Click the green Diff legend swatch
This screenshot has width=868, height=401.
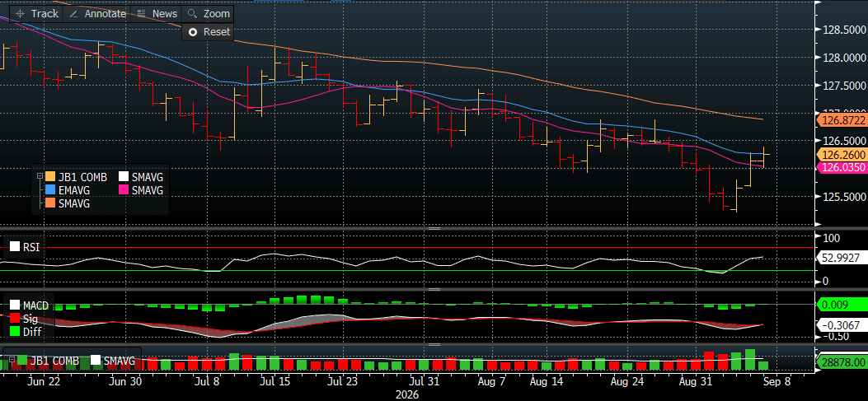pyautogui.click(x=15, y=332)
